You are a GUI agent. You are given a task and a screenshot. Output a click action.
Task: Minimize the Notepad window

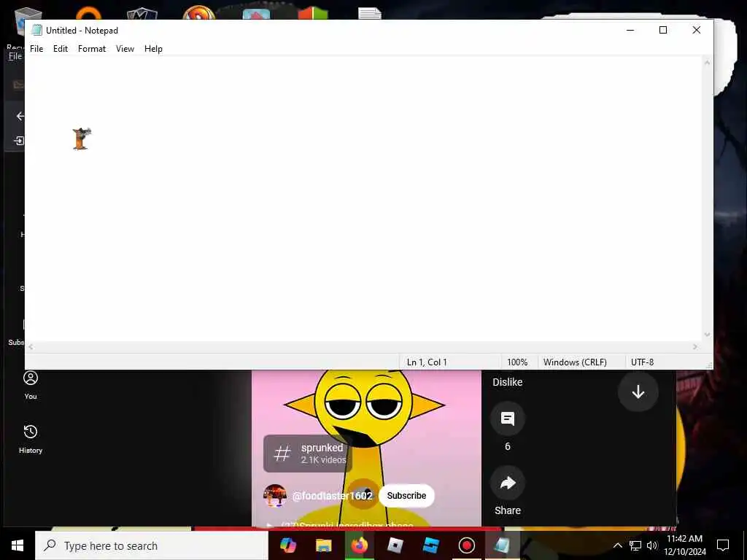click(x=630, y=30)
